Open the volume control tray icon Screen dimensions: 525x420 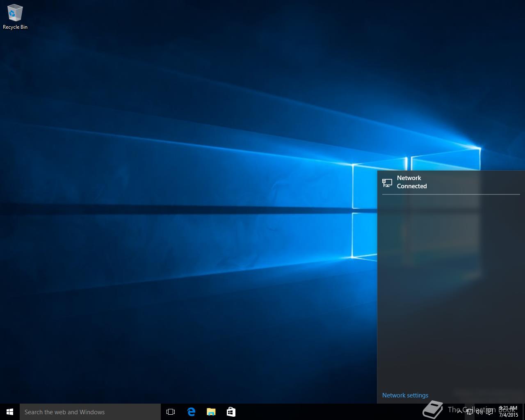click(479, 412)
